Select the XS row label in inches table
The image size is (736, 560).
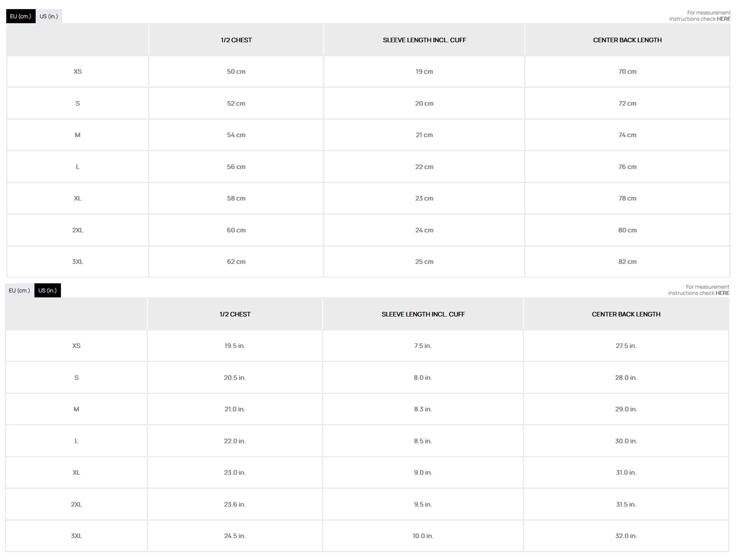[77, 346]
